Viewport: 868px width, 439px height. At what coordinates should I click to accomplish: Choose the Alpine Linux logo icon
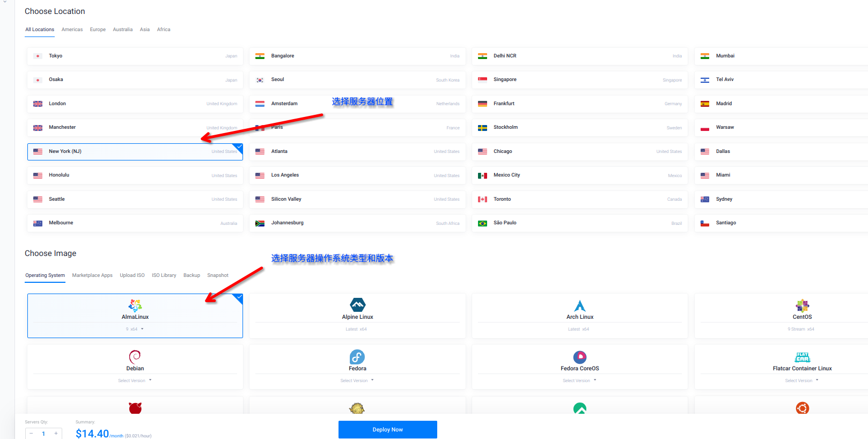click(357, 305)
